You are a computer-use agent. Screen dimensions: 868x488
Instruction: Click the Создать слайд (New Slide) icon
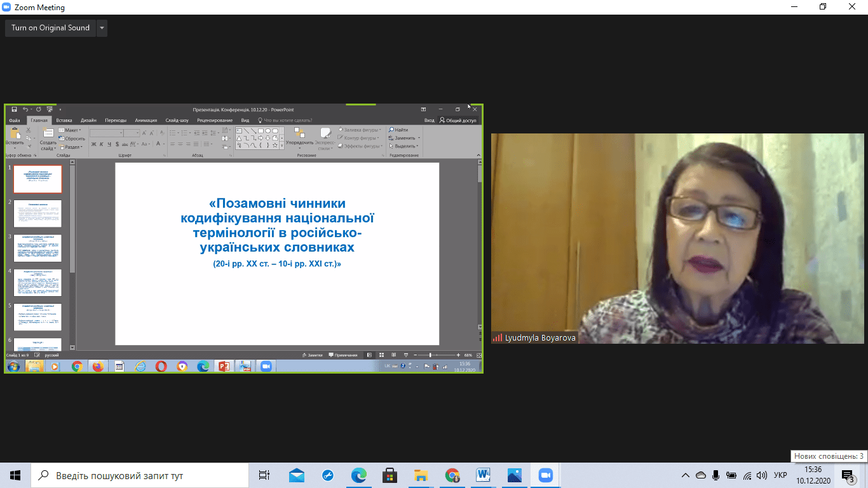click(x=48, y=133)
